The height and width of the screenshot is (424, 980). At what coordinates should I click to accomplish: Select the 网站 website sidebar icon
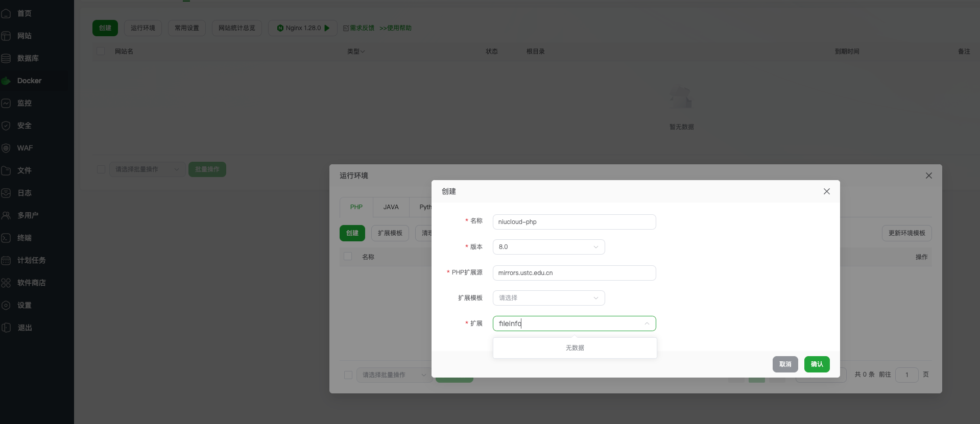point(6,36)
